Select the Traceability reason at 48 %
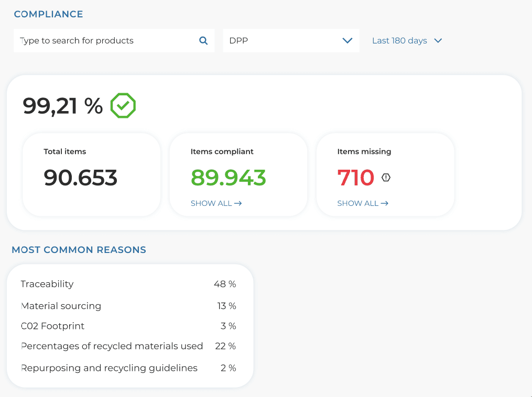Image resolution: width=532 pixels, height=397 pixels. click(x=128, y=284)
